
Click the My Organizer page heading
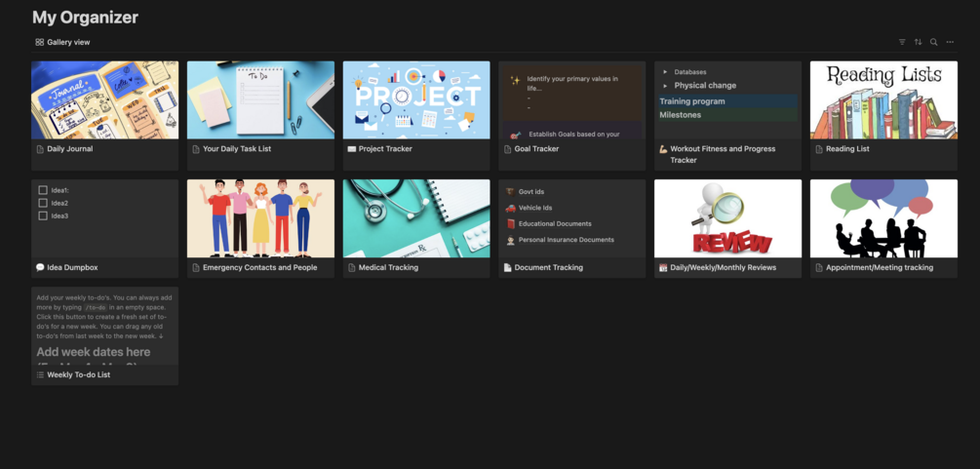(85, 18)
